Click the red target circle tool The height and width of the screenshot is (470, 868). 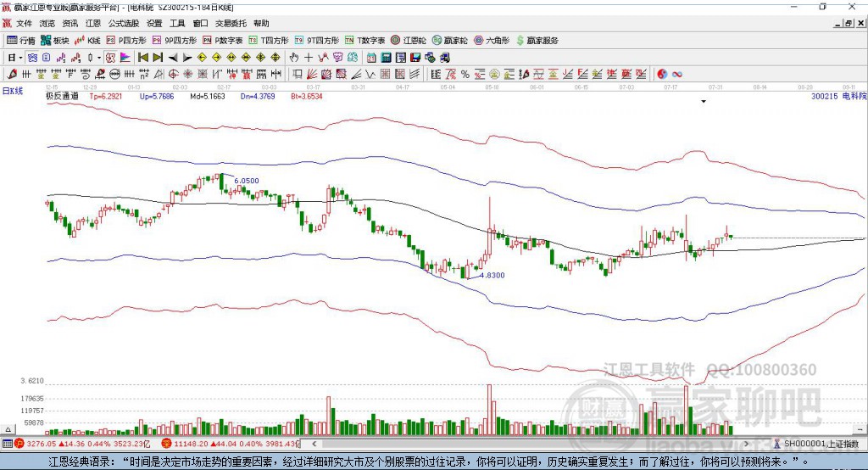pos(173,75)
